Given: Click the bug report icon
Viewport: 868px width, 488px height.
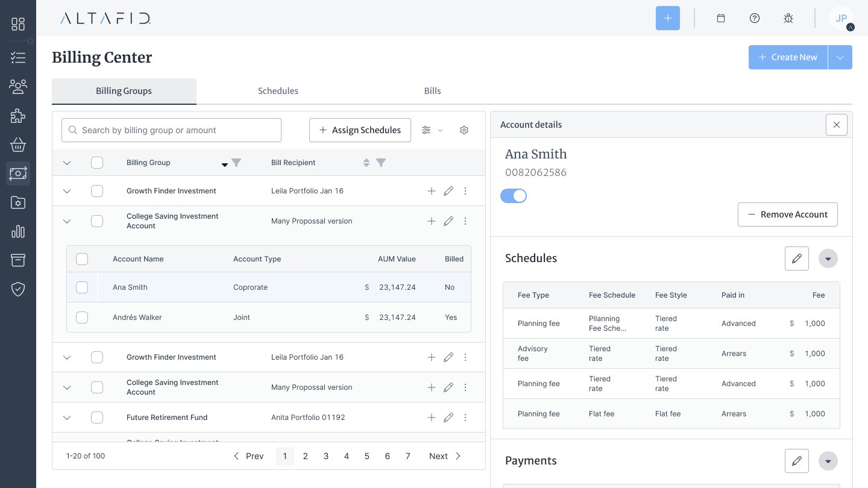Looking at the screenshot, I should pyautogui.click(x=788, y=18).
